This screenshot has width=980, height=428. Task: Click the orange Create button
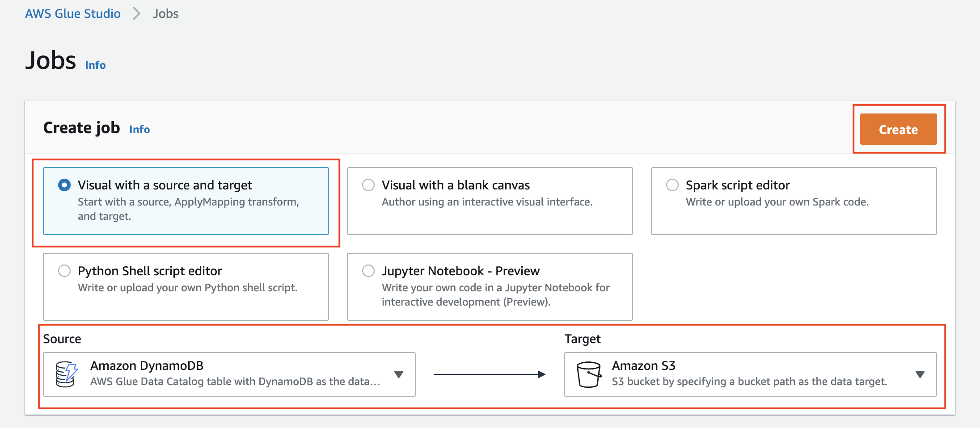point(898,129)
